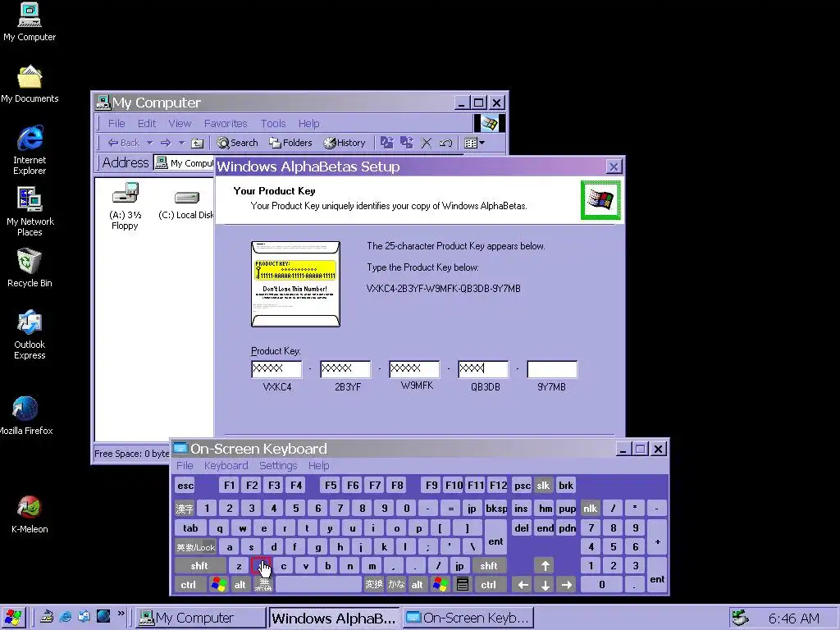Click Search in My Computer toolbar

pyautogui.click(x=237, y=143)
